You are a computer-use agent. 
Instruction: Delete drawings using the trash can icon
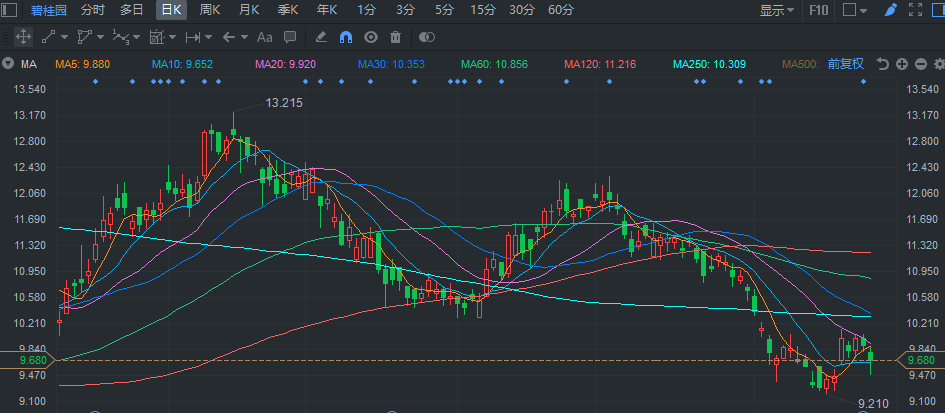395,37
